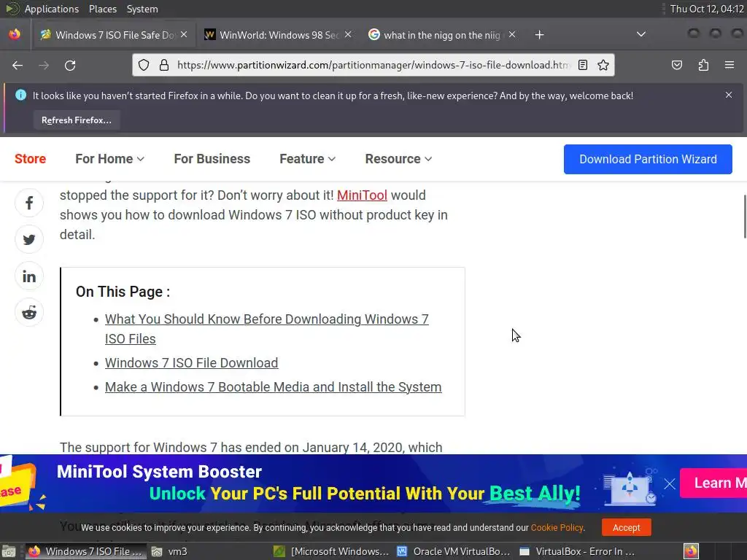Open the Places menu
Viewport: 747px width, 560px height.
click(x=103, y=9)
